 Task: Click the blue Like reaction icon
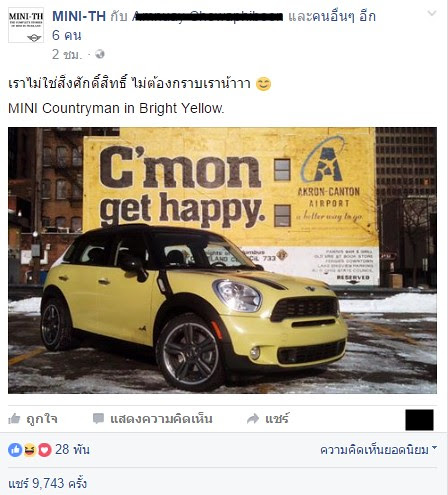click(15, 450)
